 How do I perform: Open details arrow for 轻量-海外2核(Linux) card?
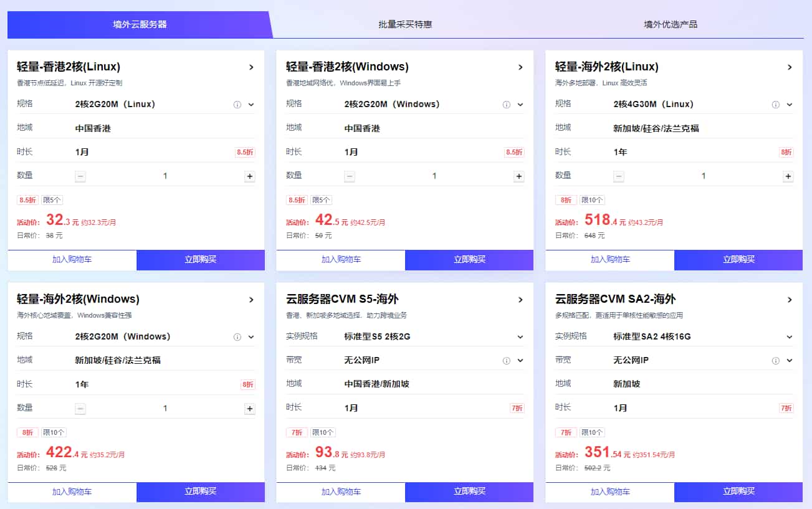(789, 67)
